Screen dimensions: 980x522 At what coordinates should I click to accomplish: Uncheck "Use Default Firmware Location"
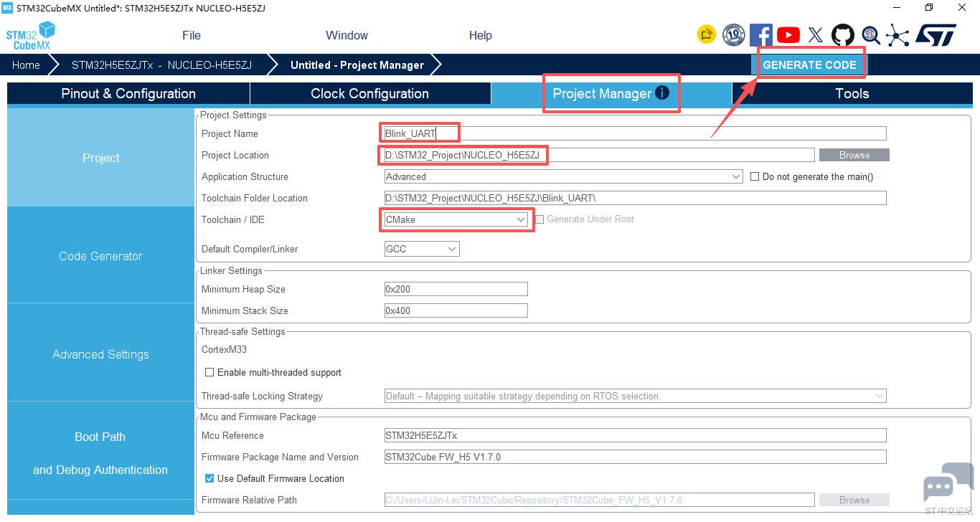(209, 478)
